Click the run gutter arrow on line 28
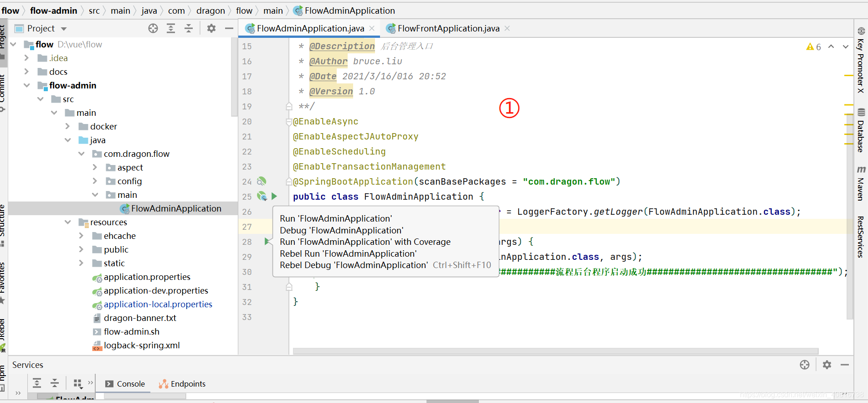The height and width of the screenshot is (403, 868). [267, 241]
